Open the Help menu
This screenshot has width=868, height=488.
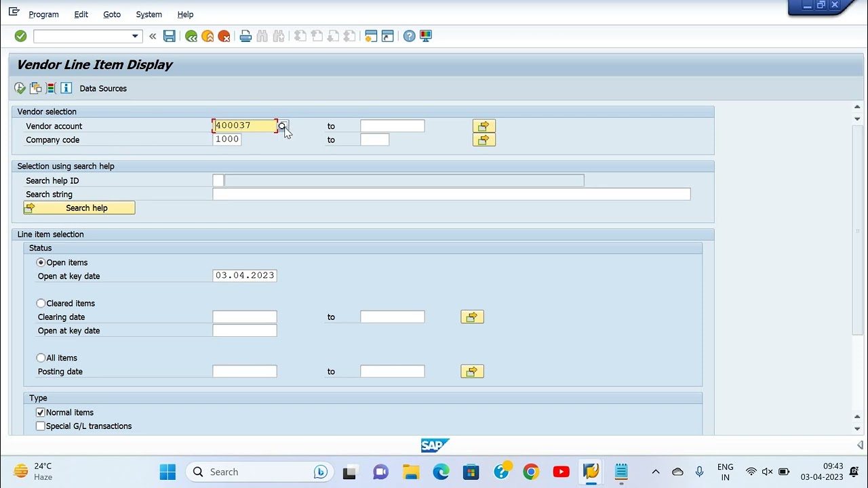tap(185, 14)
